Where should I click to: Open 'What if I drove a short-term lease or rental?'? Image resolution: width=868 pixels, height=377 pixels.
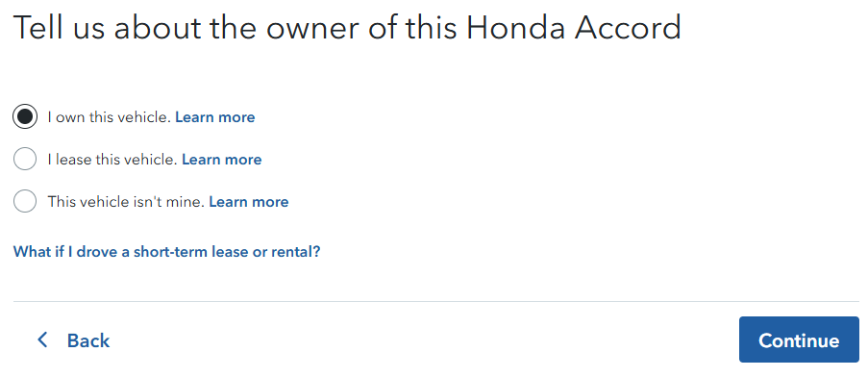pyautogui.click(x=166, y=252)
